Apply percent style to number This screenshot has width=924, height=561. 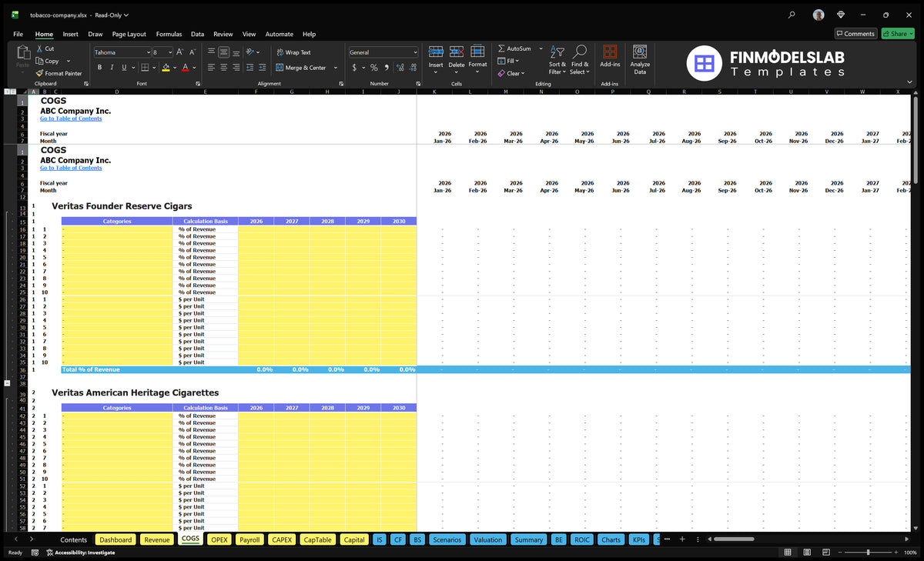pyautogui.click(x=374, y=68)
